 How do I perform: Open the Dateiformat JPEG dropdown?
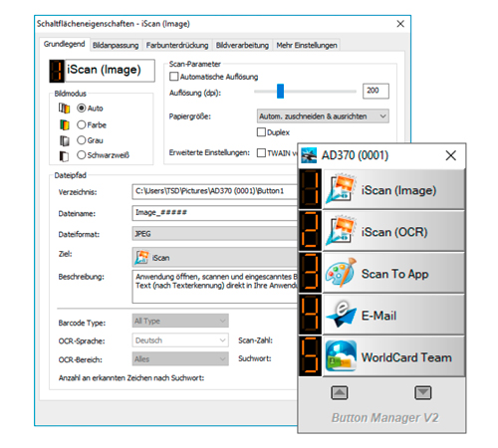(x=214, y=234)
